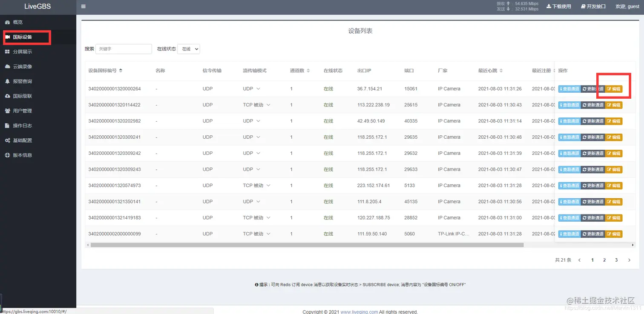Viewport: 644px width, 314px height.
Task: Sort by 最近心跳 column arrows
Action: pyautogui.click(x=501, y=71)
